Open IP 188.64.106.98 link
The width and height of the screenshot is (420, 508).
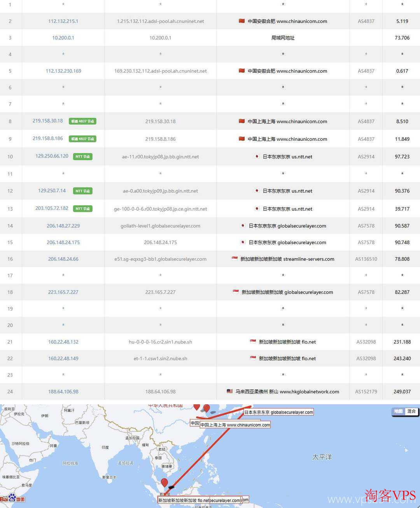coord(63,391)
